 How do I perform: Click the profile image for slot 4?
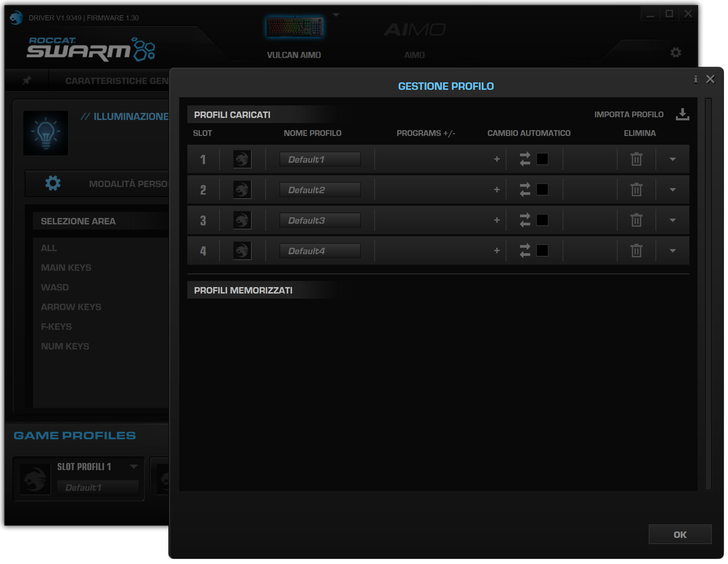[x=242, y=250]
